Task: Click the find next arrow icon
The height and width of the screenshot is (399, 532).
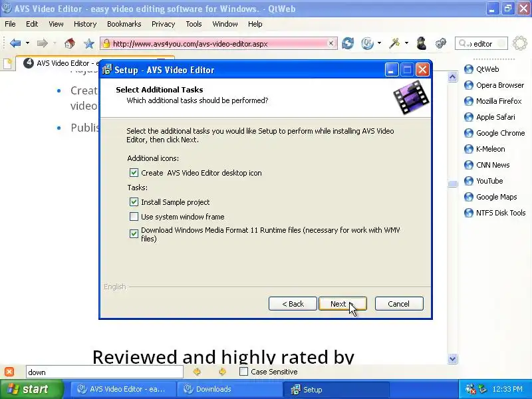Action: pyautogui.click(x=222, y=372)
